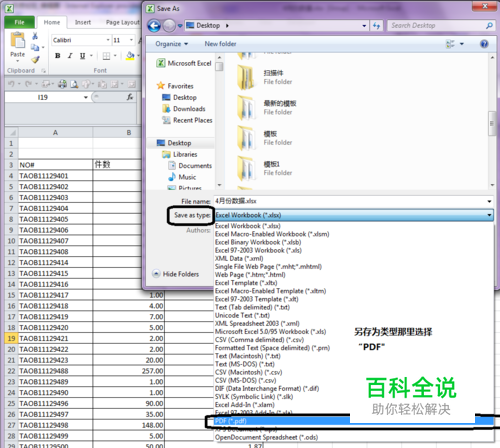500x448 pixels.
Task: Choose CSV (Comma delimited) (*.csv) type
Action: (x=259, y=340)
